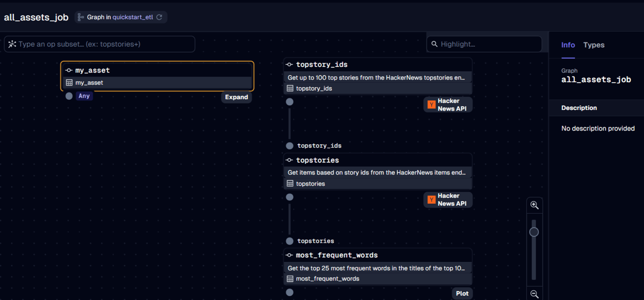Switch to the Types tab
Image resolution: width=644 pixels, height=300 pixels.
tap(593, 45)
